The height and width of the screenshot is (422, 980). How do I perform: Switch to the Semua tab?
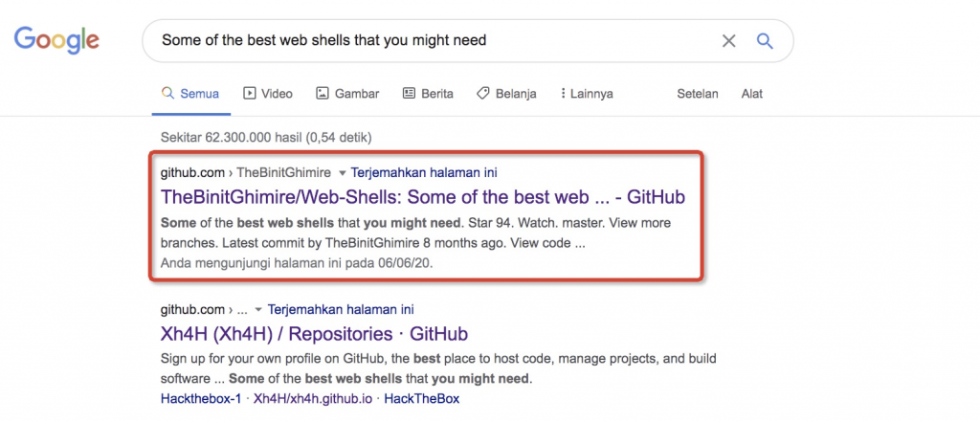[190, 94]
